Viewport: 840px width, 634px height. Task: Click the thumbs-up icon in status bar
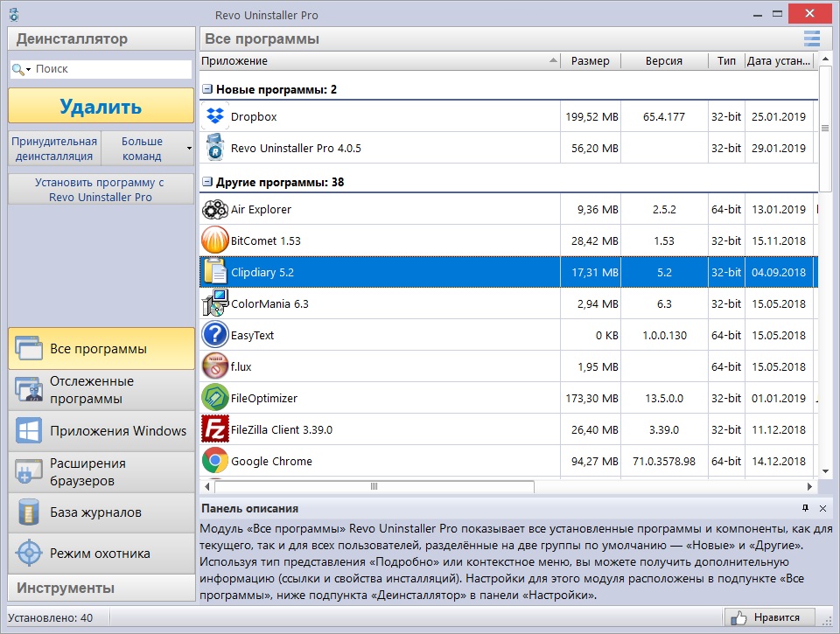tap(738, 617)
